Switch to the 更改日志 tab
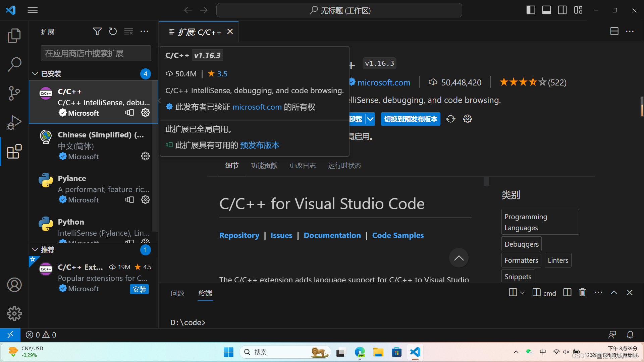 click(x=302, y=165)
